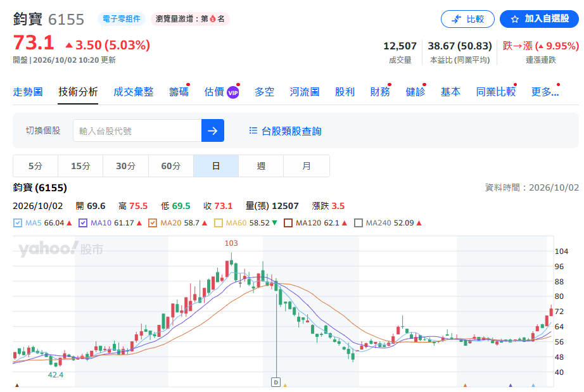Click the star icon in 加入自選股 button
The height and width of the screenshot is (392, 584).
[515, 19]
